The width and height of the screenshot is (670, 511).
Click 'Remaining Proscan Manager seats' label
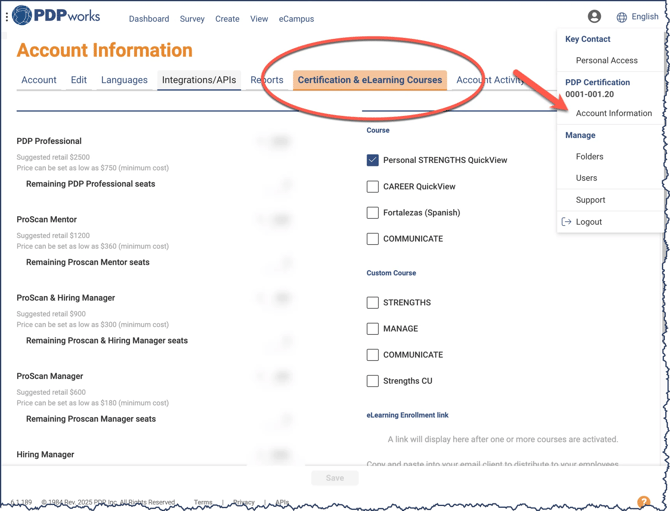click(x=91, y=419)
